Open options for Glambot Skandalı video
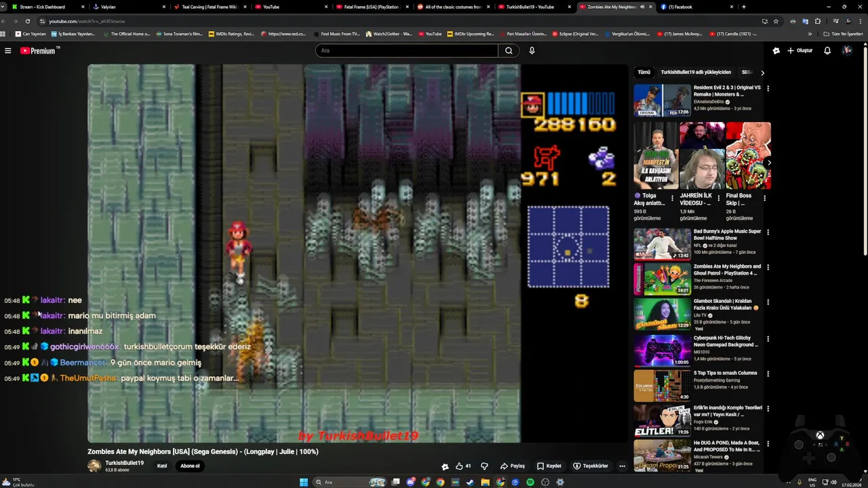The width and height of the screenshot is (868, 488). click(768, 303)
